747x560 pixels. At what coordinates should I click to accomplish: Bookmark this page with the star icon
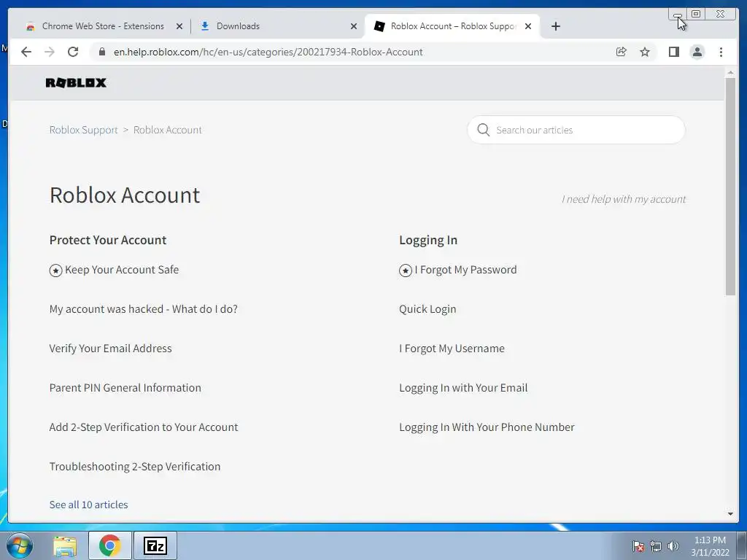point(645,52)
